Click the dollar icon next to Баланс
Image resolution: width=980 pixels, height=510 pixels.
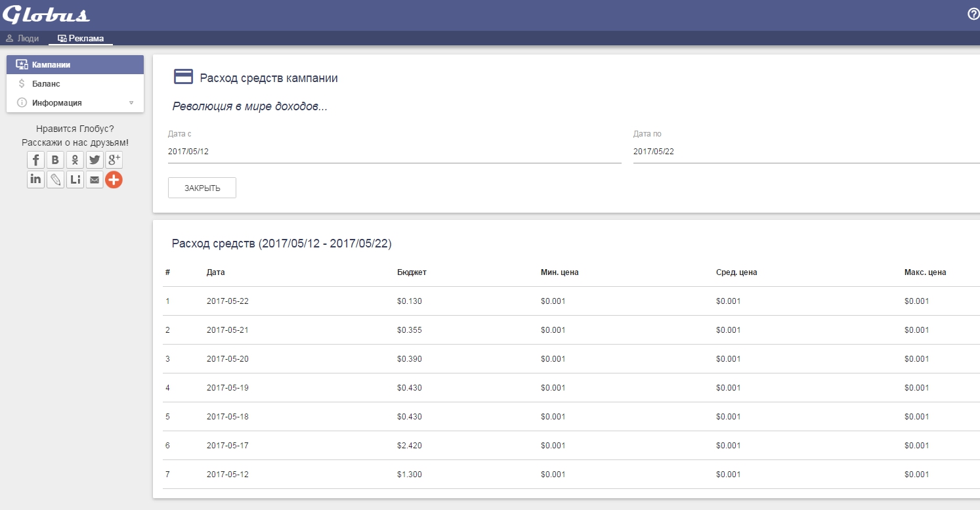click(22, 84)
